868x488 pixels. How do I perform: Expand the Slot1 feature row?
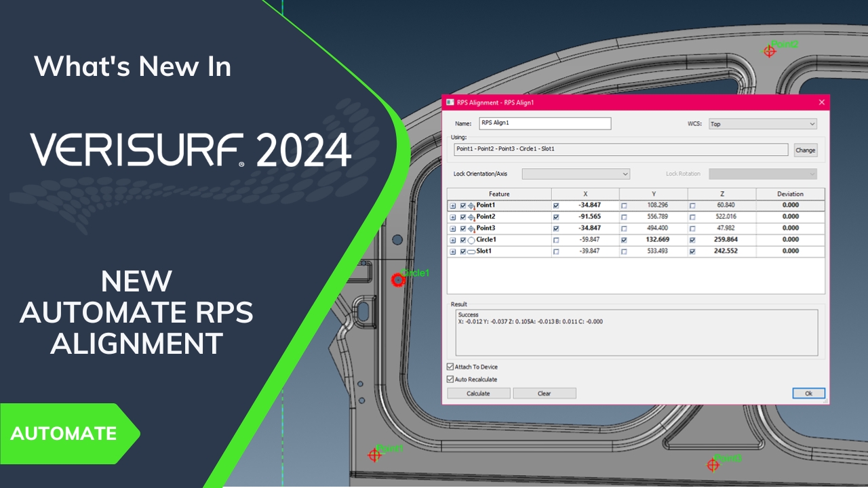click(x=452, y=251)
